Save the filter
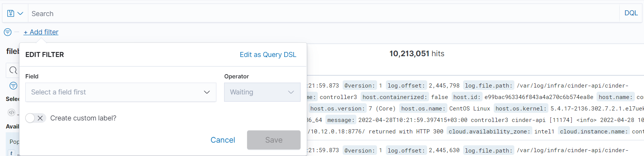 tap(274, 140)
